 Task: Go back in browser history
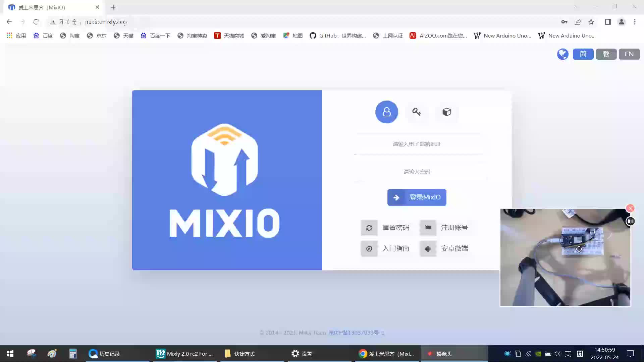9,22
